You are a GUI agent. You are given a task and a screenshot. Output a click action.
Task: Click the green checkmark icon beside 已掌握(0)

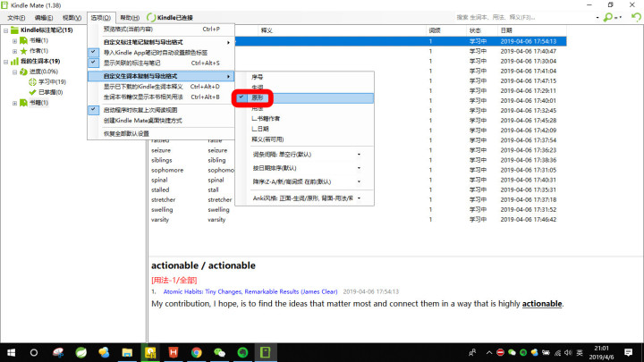[33, 92]
